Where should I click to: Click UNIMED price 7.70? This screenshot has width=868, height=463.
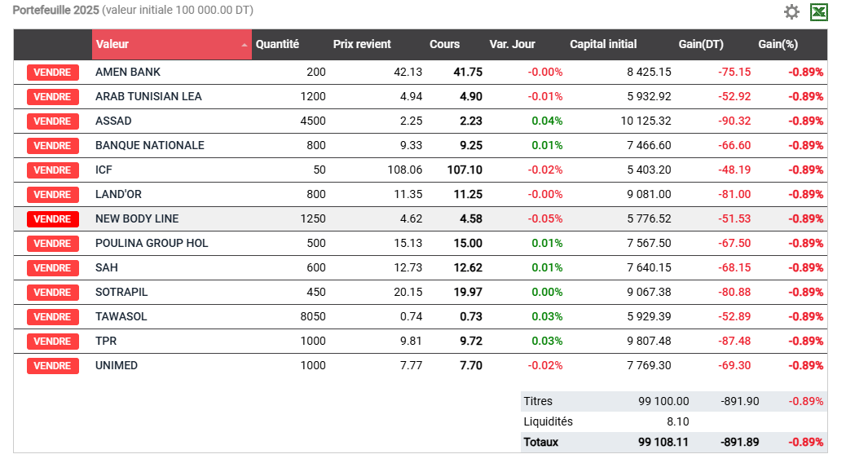point(471,365)
